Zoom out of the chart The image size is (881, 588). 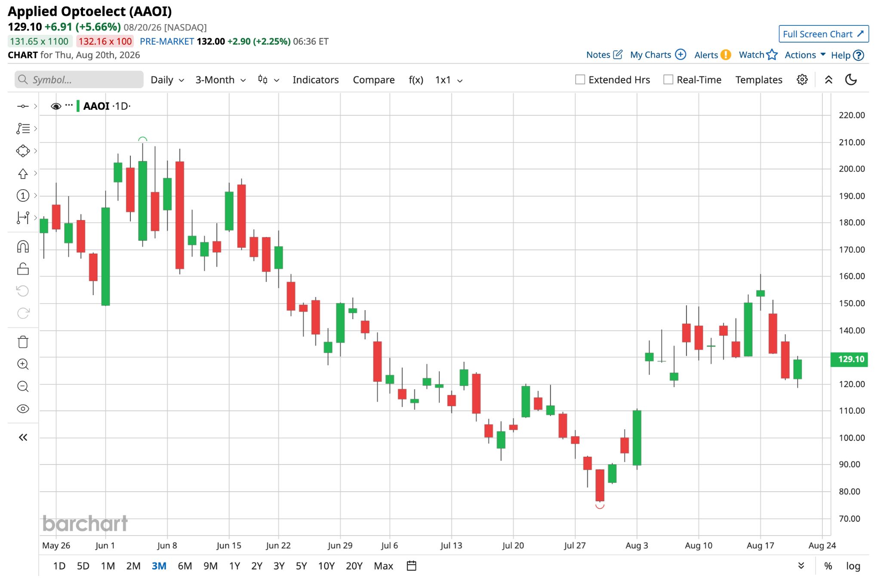point(23,386)
